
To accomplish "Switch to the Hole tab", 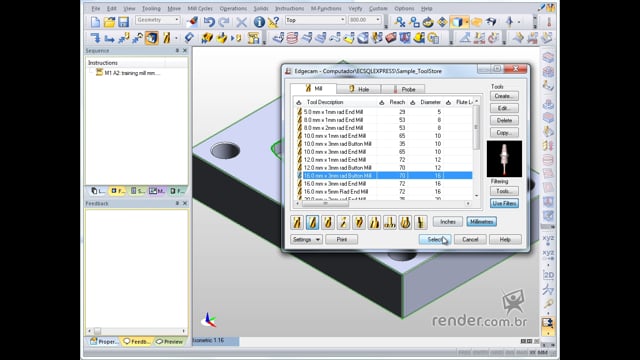I will [359, 89].
